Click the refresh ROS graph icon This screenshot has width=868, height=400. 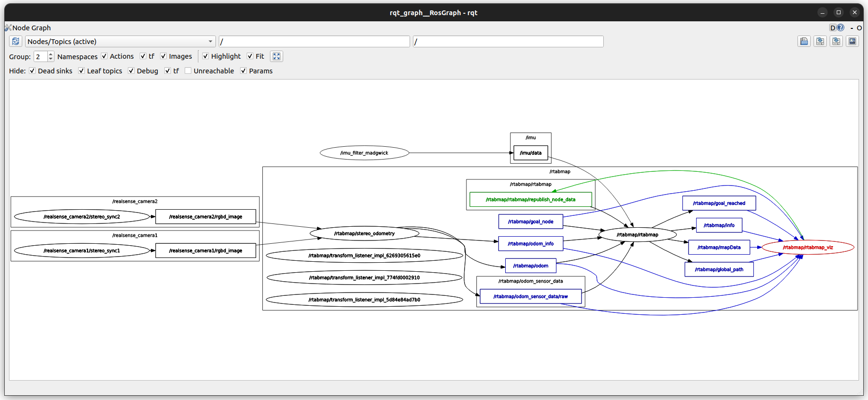click(x=16, y=42)
